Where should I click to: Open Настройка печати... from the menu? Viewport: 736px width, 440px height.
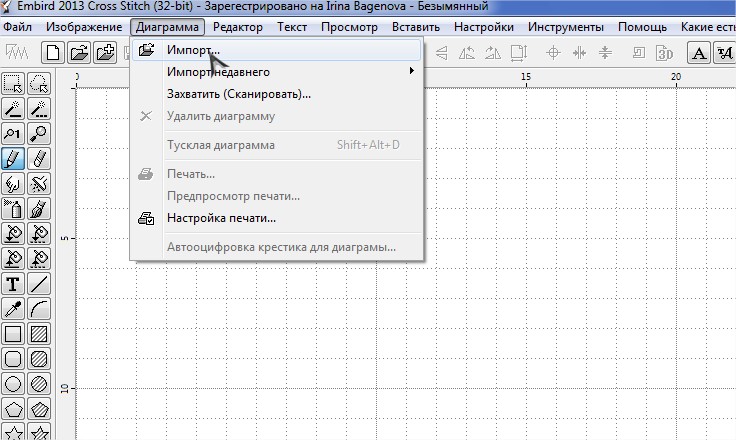click(221, 218)
